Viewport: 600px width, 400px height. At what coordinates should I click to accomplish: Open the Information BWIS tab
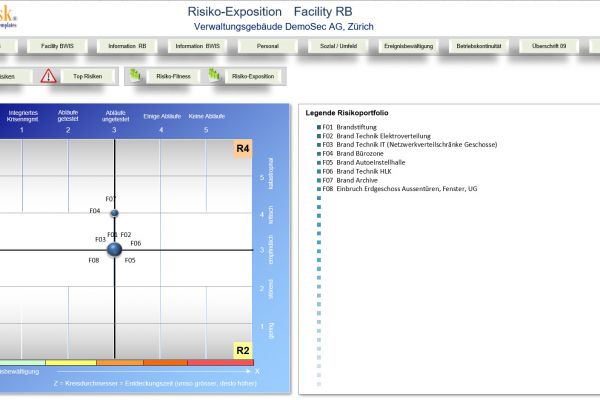coord(197,46)
